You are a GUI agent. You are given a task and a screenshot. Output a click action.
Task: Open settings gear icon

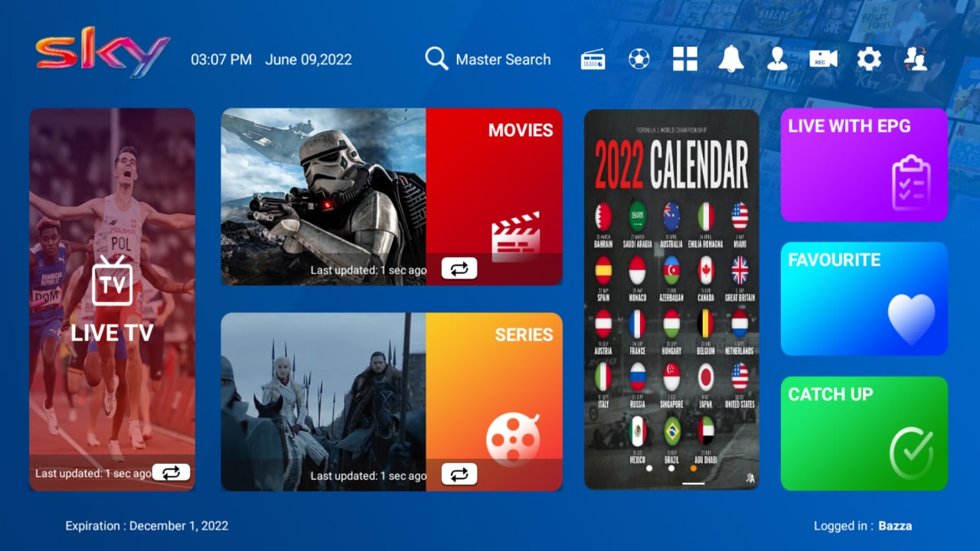(869, 59)
